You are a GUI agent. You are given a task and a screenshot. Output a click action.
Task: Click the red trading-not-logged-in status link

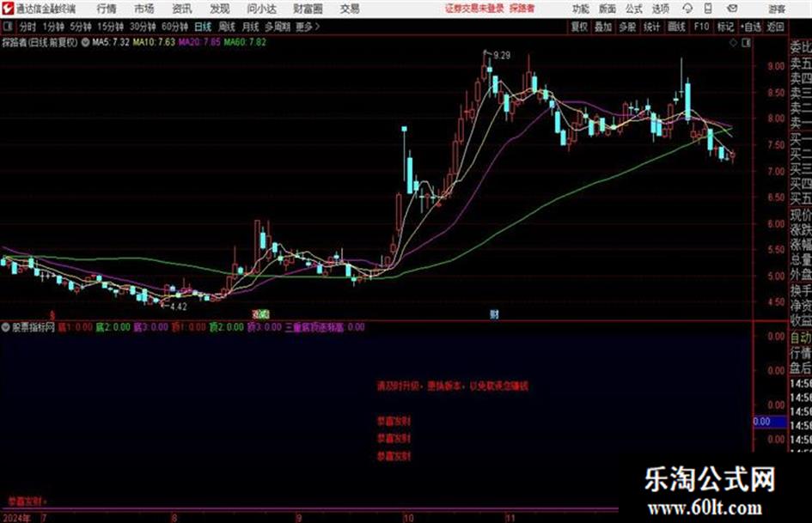tap(474, 9)
